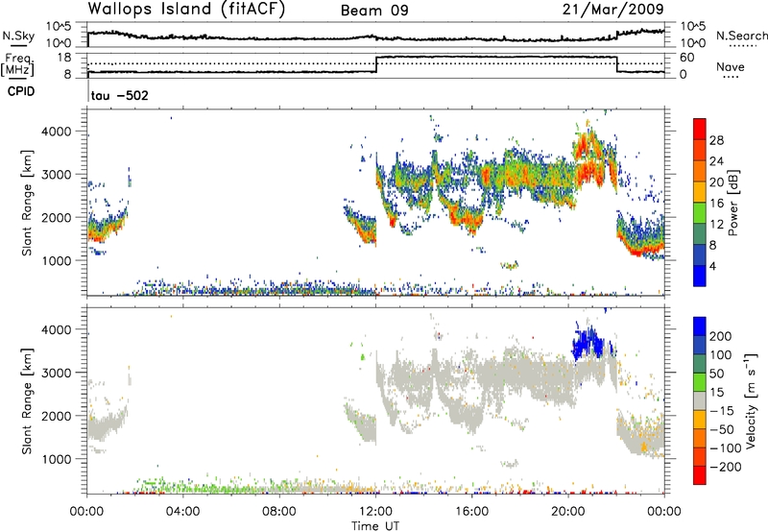Select the '04:00' time tick label
The height and width of the screenshot is (532, 768).
182,512
